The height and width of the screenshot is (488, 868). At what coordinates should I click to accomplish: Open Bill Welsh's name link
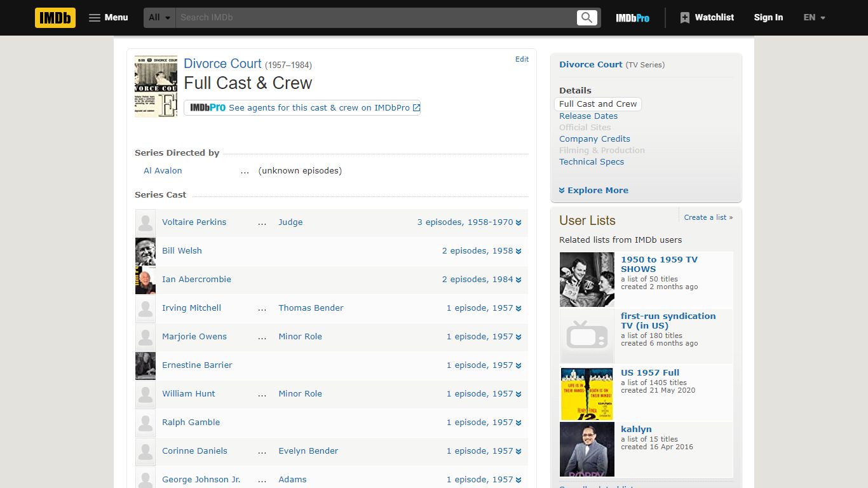pyautogui.click(x=182, y=251)
